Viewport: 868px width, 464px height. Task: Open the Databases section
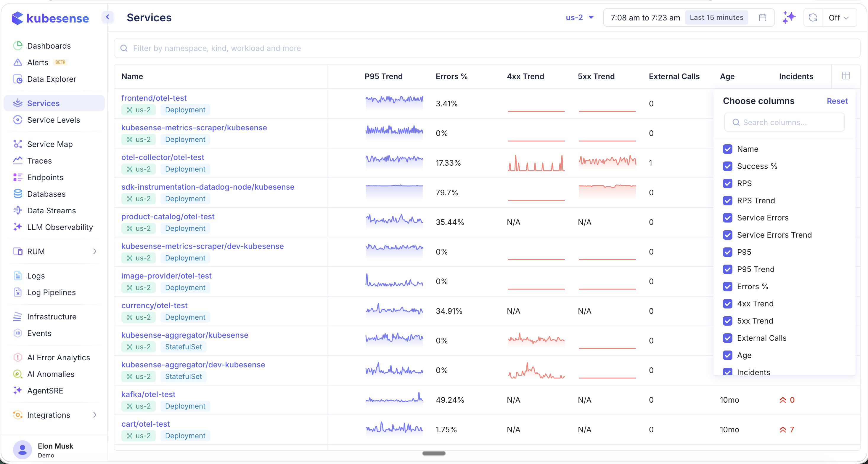click(46, 194)
